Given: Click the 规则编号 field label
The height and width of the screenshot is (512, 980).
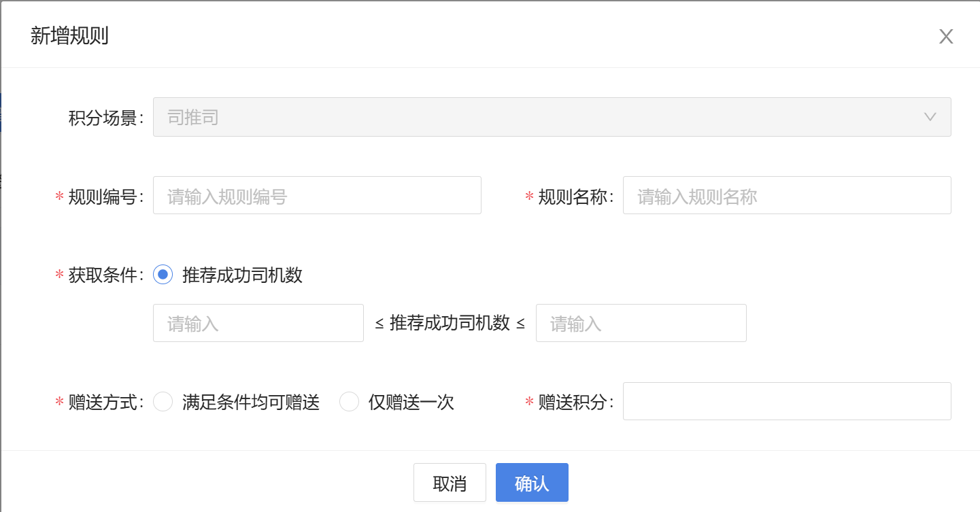Looking at the screenshot, I should [x=105, y=197].
